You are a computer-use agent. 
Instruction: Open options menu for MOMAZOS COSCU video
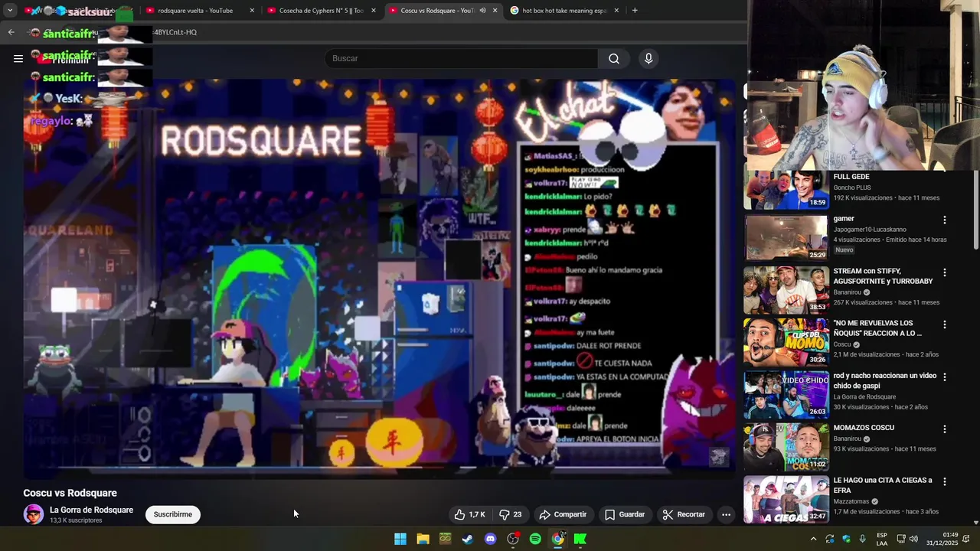pyautogui.click(x=944, y=429)
